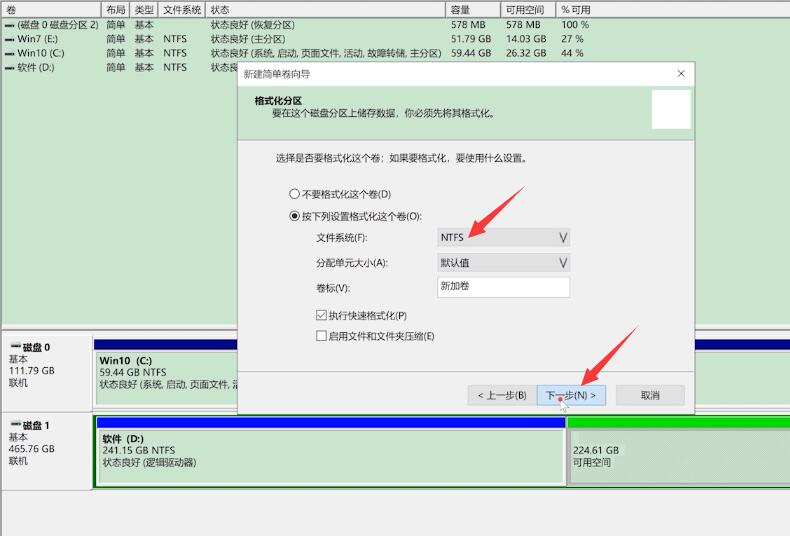Screen dimensions: 790x536
Task: Select the 磁盘 0 disk label panel
Action: [x=47, y=372]
